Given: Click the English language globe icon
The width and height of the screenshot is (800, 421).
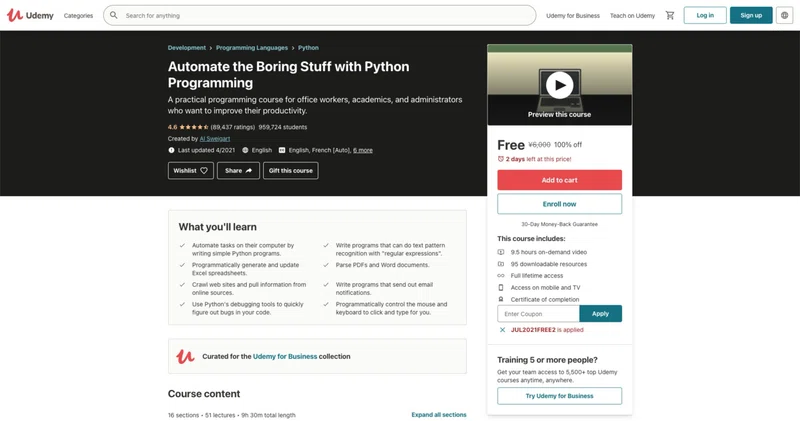Looking at the screenshot, I should pyautogui.click(x=245, y=150).
